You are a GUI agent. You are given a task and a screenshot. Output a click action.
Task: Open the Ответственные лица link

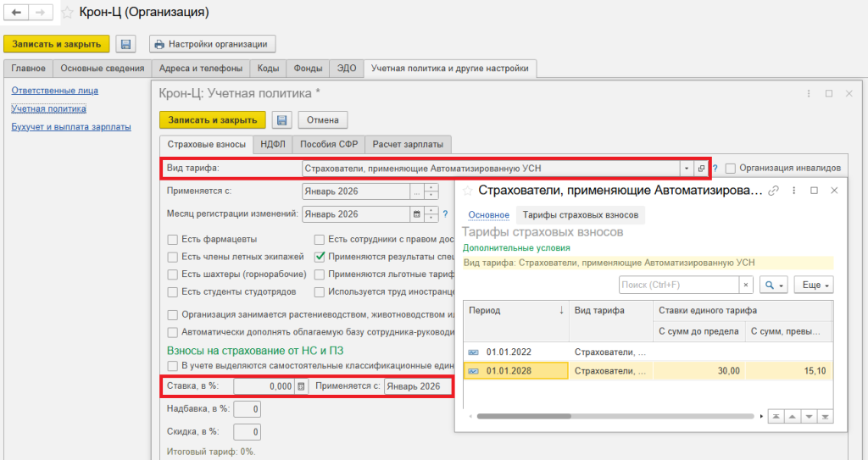55,91
